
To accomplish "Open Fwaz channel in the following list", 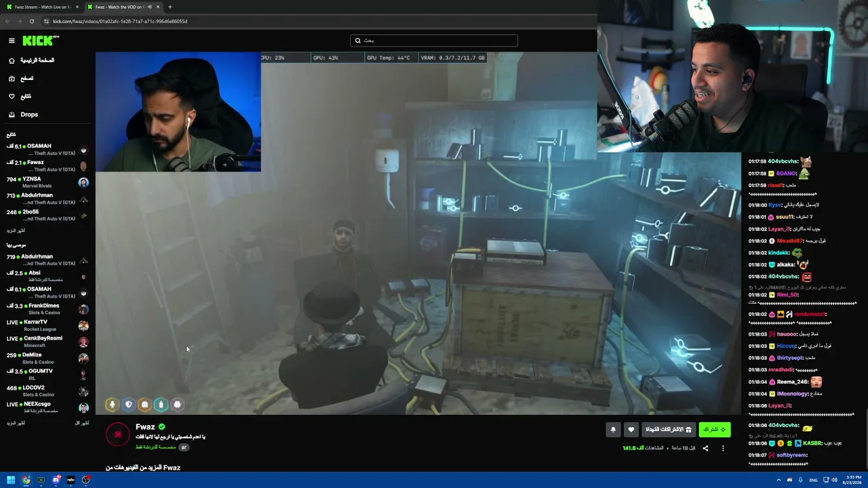I will point(46,165).
